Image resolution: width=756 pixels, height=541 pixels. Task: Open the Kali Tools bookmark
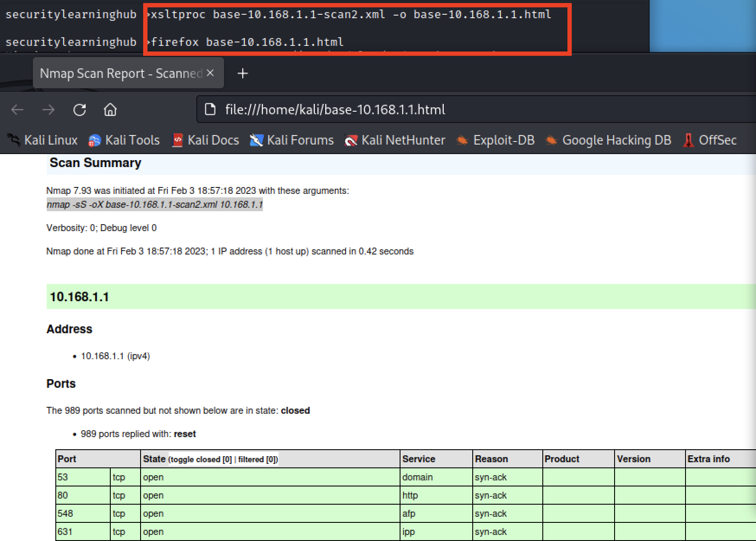pos(124,140)
